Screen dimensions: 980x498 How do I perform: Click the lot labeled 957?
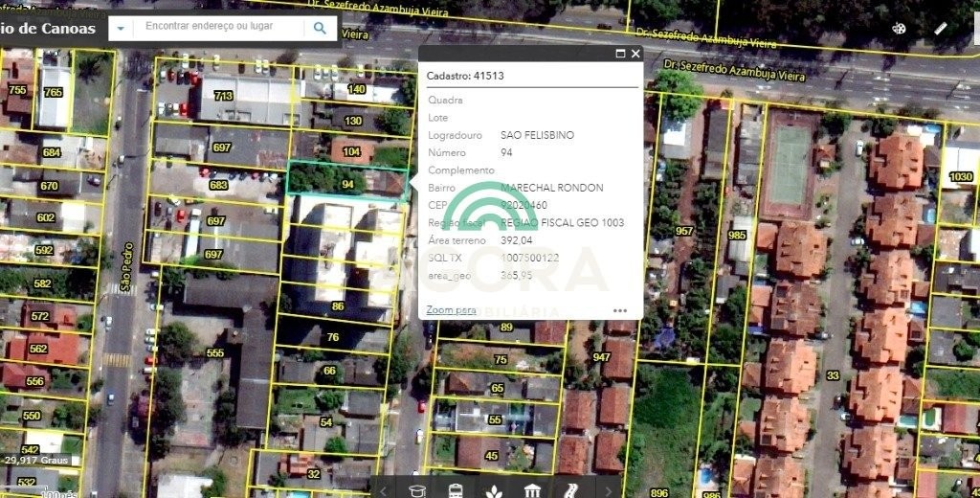[x=683, y=231]
